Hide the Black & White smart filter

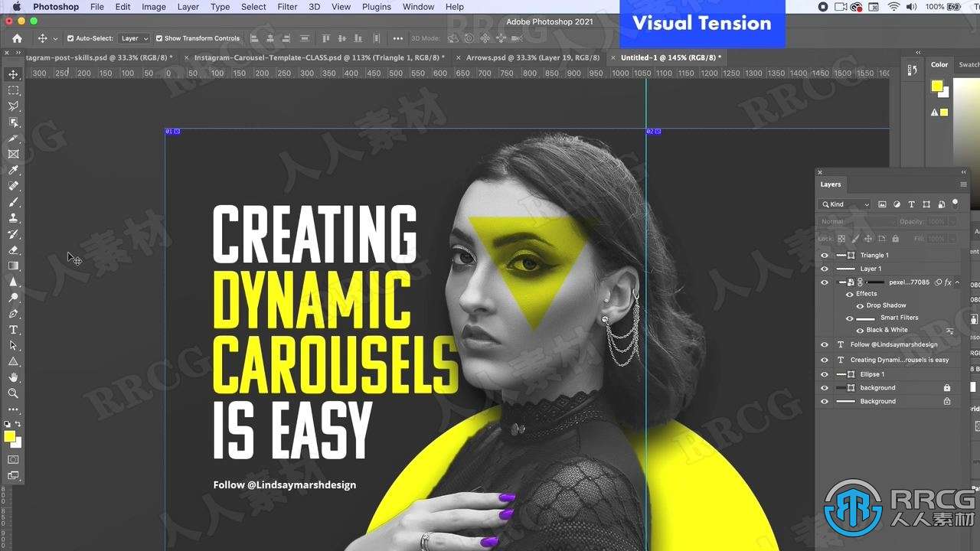coord(860,331)
